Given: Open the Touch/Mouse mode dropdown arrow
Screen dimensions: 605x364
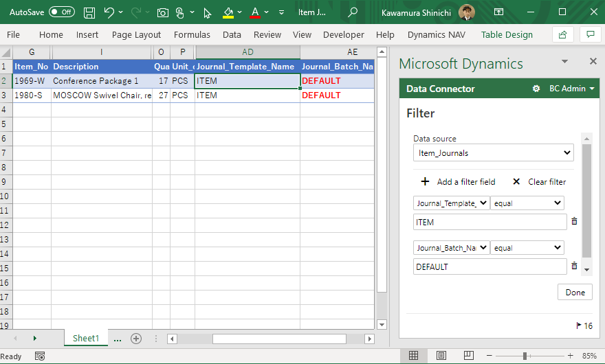Looking at the screenshot, I should coord(192,12).
